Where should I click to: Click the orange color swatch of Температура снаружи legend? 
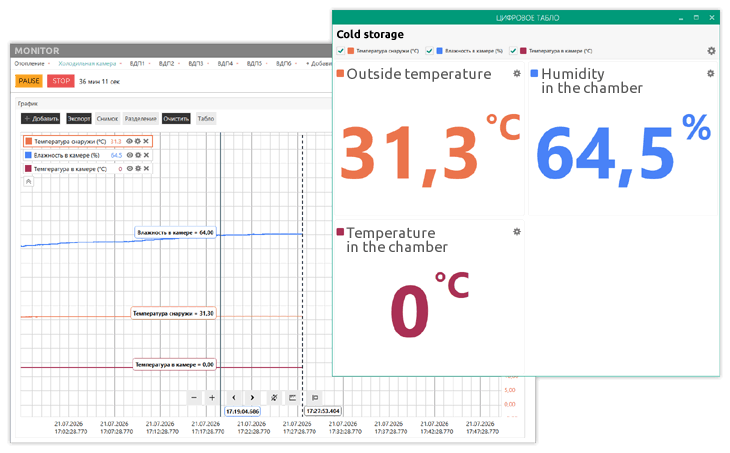28,141
